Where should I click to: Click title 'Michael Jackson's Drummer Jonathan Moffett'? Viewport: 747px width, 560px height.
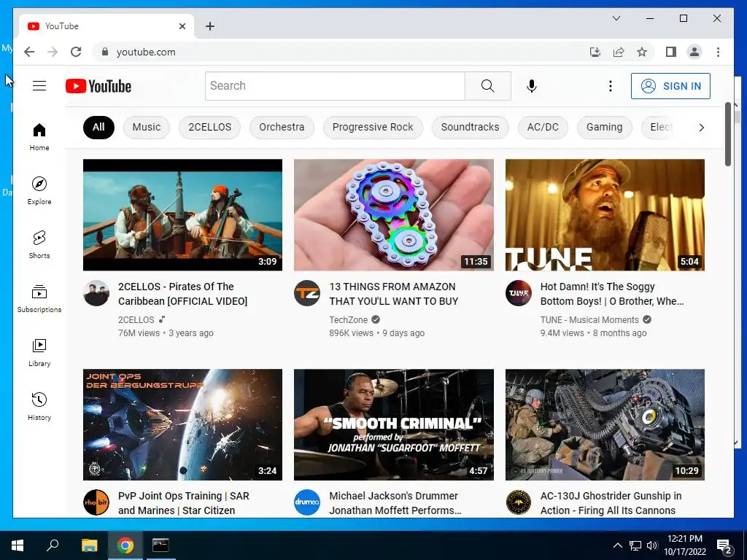point(395,503)
